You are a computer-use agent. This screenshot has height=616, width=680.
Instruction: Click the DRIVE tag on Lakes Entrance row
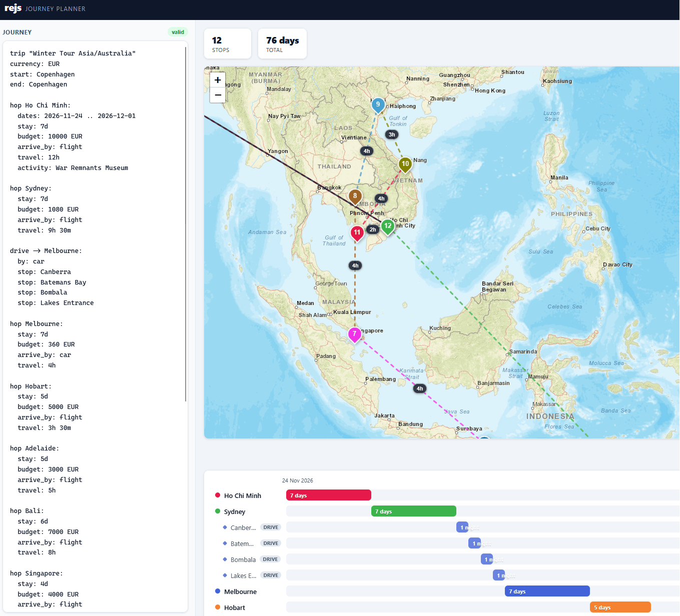(x=271, y=575)
